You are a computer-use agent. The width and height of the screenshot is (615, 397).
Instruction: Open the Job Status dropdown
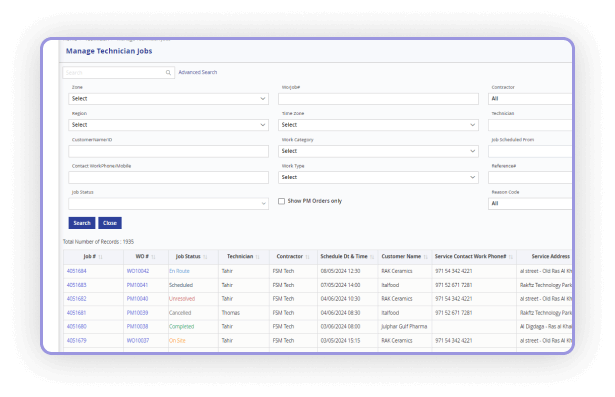pyautogui.click(x=168, y=204)
